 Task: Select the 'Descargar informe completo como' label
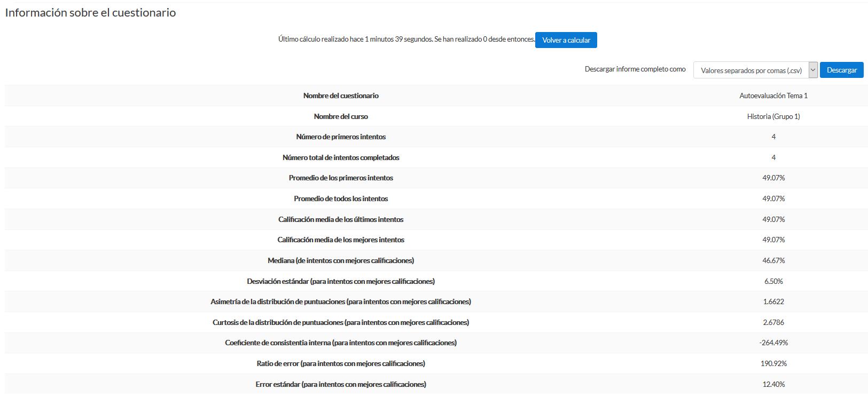pyautogui.click(x=635, y=69)
